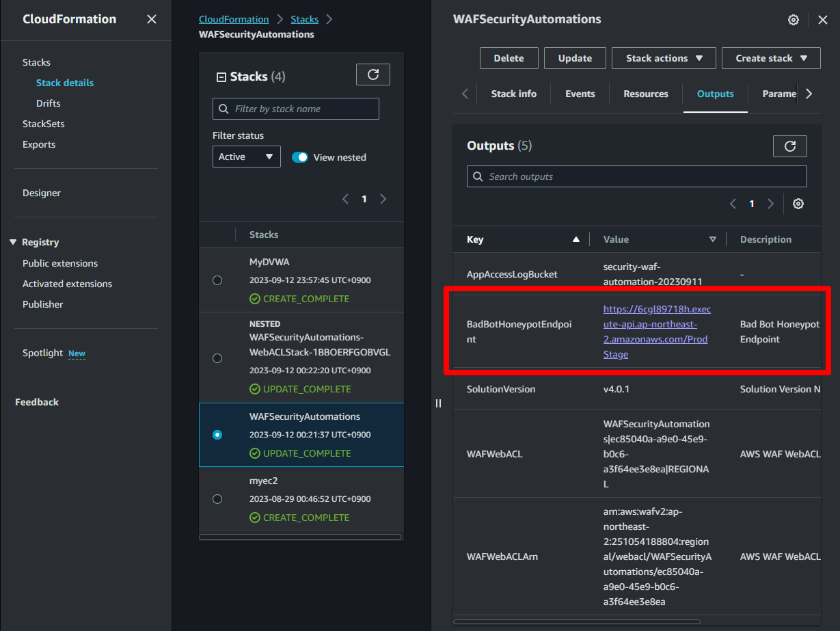Click the myec2 stack name
840x631 pixels.
264,481
